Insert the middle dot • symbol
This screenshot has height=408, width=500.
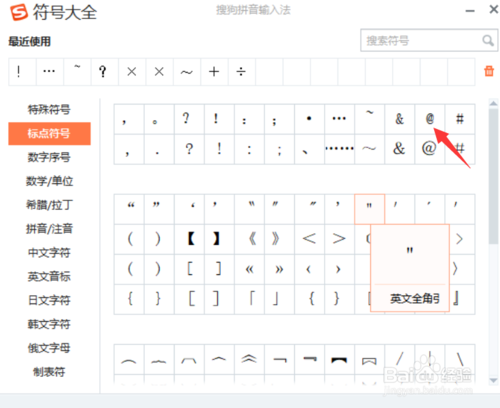click(309, 119)
